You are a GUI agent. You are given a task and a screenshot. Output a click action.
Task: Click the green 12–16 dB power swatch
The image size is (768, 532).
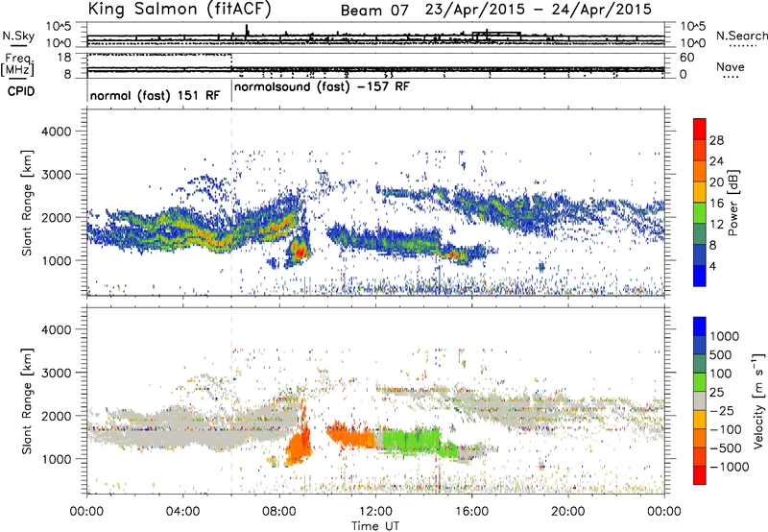coord(700,213)
